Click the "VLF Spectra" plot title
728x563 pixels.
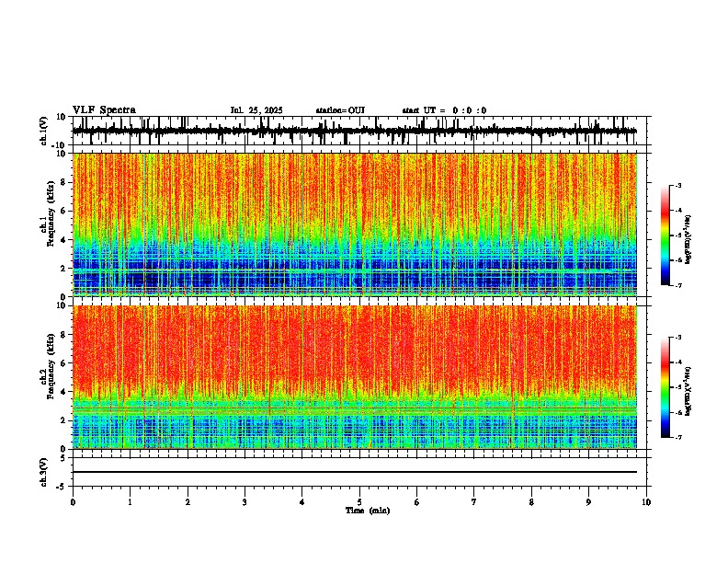pyautogui.click(x=104, y=110)
